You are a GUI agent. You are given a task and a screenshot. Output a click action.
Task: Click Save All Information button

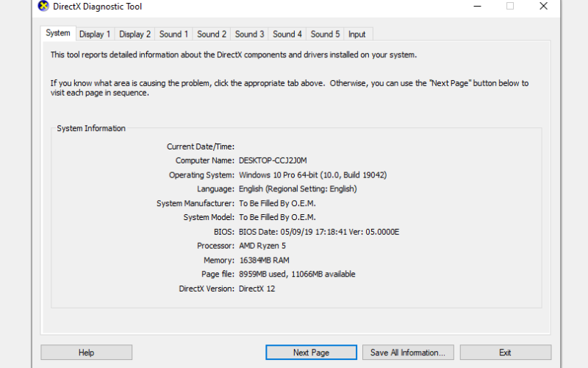(x=408, y=353)
